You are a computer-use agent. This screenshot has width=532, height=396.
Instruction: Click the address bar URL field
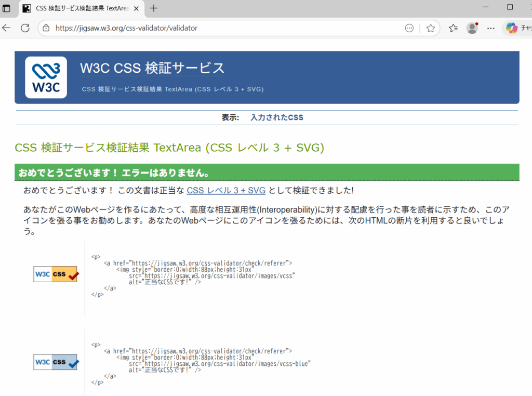pos(208,28)
